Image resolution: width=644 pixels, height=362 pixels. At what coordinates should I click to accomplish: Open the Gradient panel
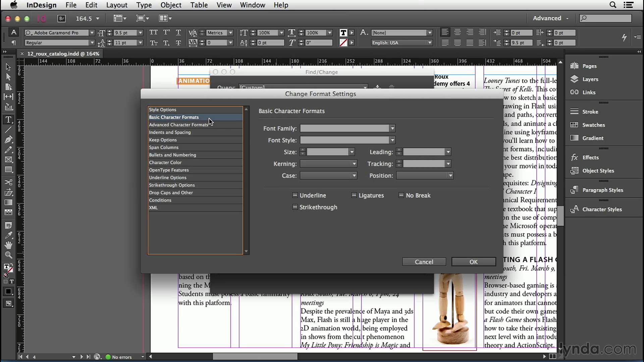(593, 138)
